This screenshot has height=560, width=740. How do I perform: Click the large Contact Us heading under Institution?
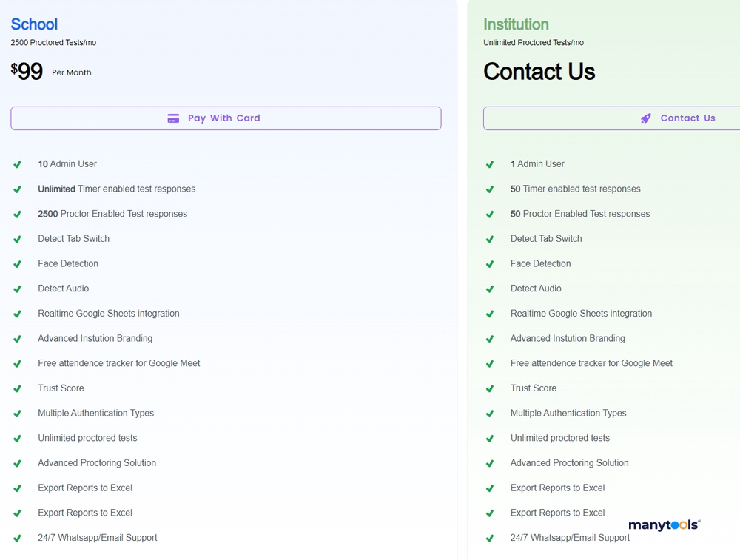click(539, 71)
